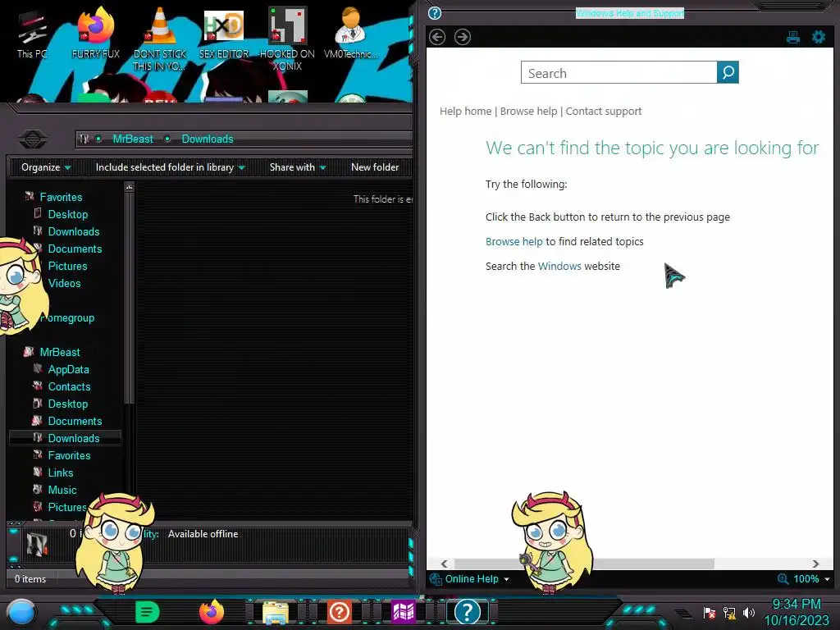Click MrBeast in the address bar
The image size is (840, 630).
click(133, 139)
